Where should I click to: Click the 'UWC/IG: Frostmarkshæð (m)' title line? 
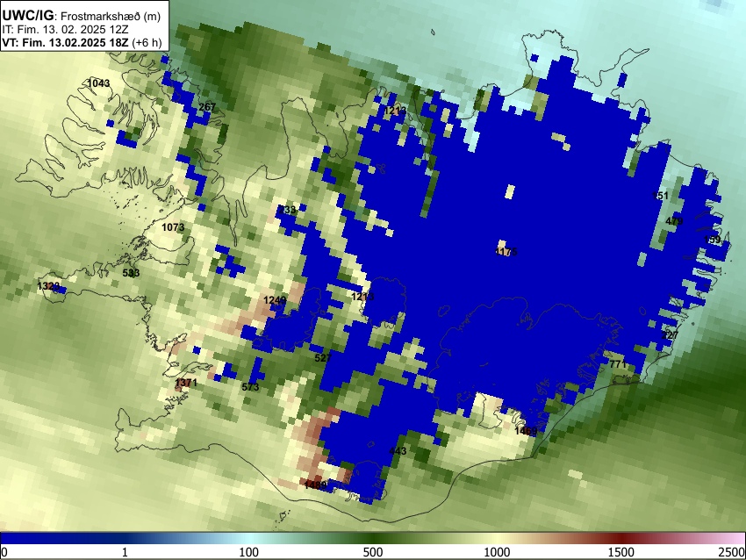82,16
